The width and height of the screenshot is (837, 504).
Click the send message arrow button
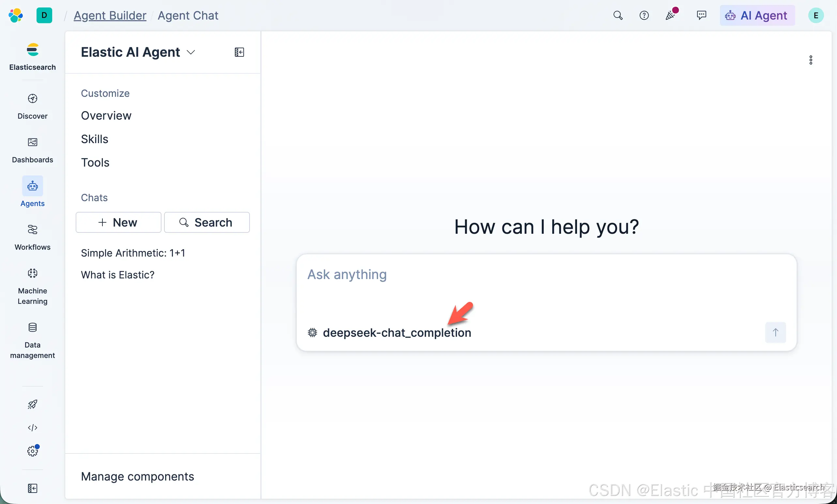(776, 332)
